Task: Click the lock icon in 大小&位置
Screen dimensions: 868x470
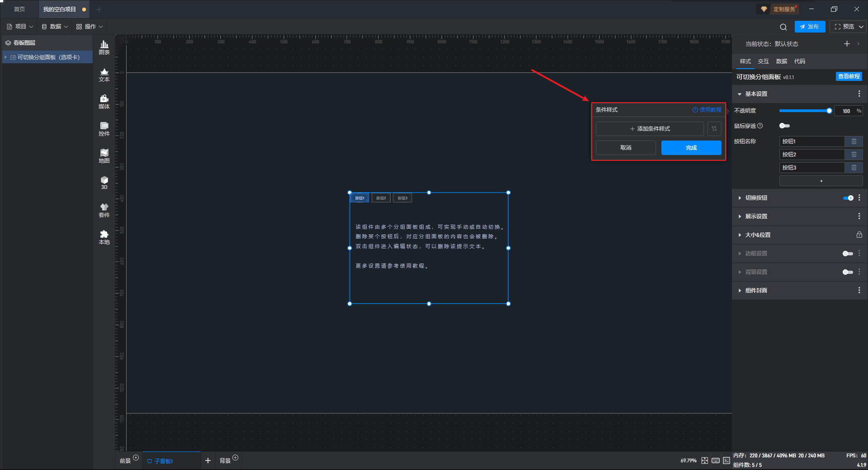Action: (x=859, y=235)
